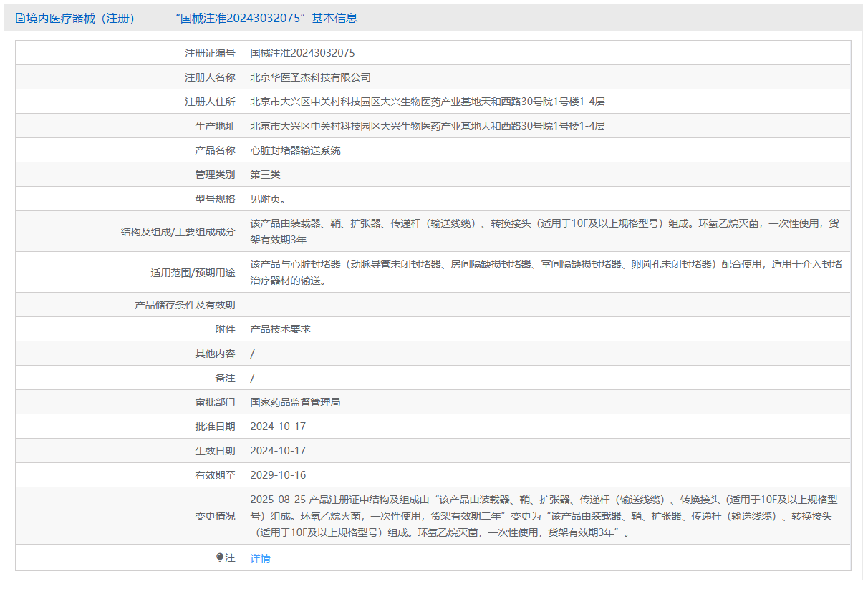Click the 其他内容 label

215,354
